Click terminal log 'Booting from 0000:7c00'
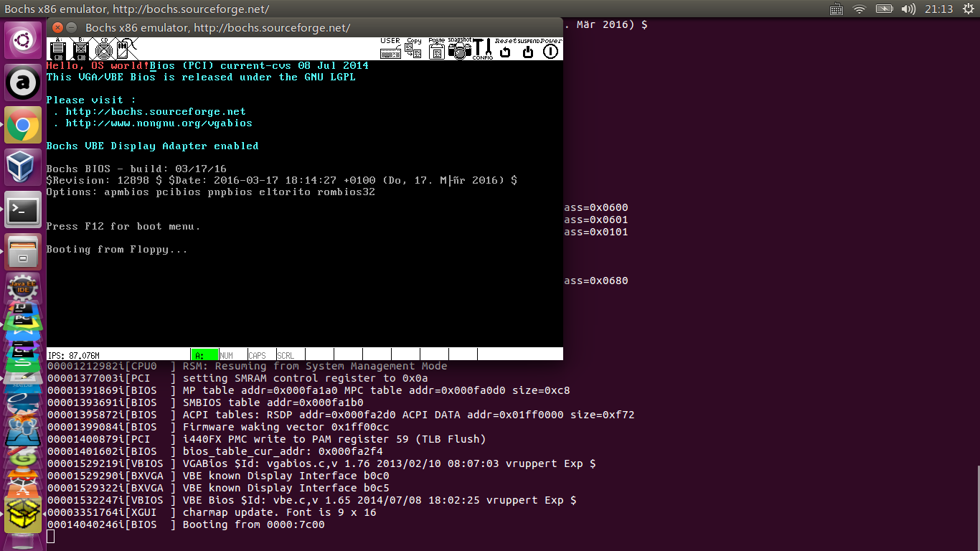 (253, 524)
